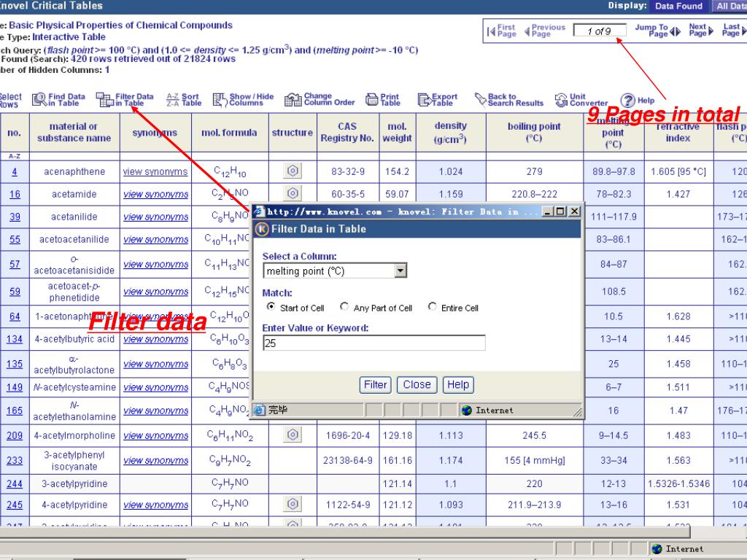The image size is (747, 560).
Task: Click the page number field '1 of 9'
Action: tap(600, 31)
